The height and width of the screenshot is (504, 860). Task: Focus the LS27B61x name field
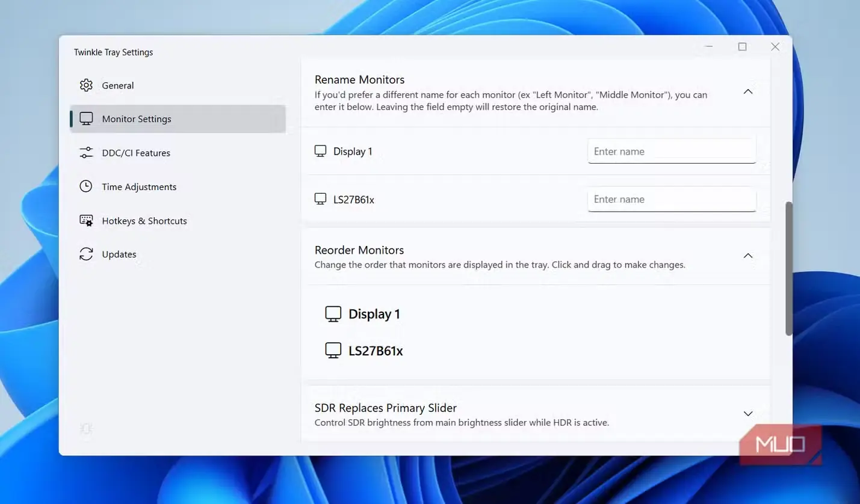pyautogui.click(x=672, y=199)
